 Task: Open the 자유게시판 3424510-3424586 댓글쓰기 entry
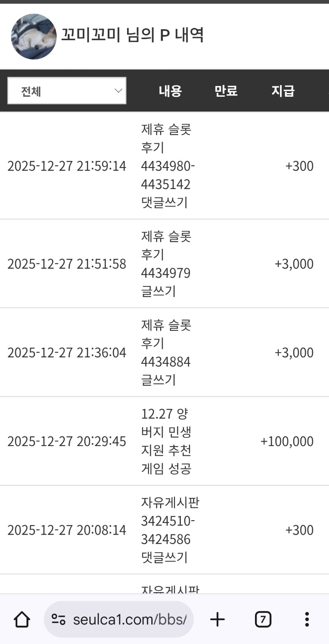tap(169, 530)
